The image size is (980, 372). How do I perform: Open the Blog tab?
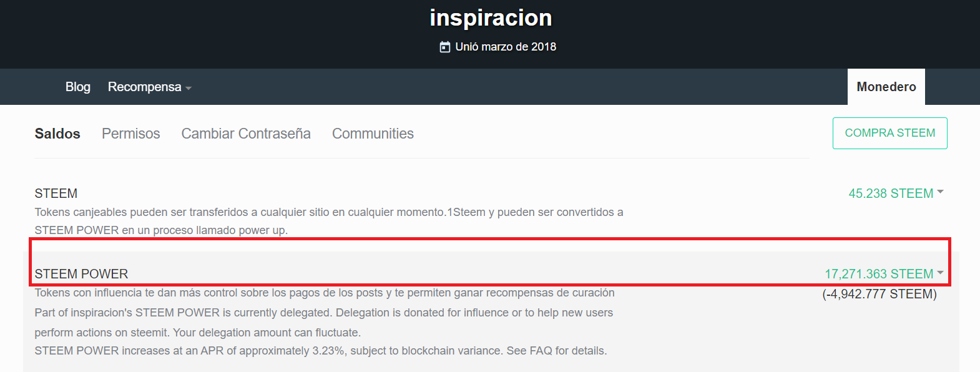[77, 87]
